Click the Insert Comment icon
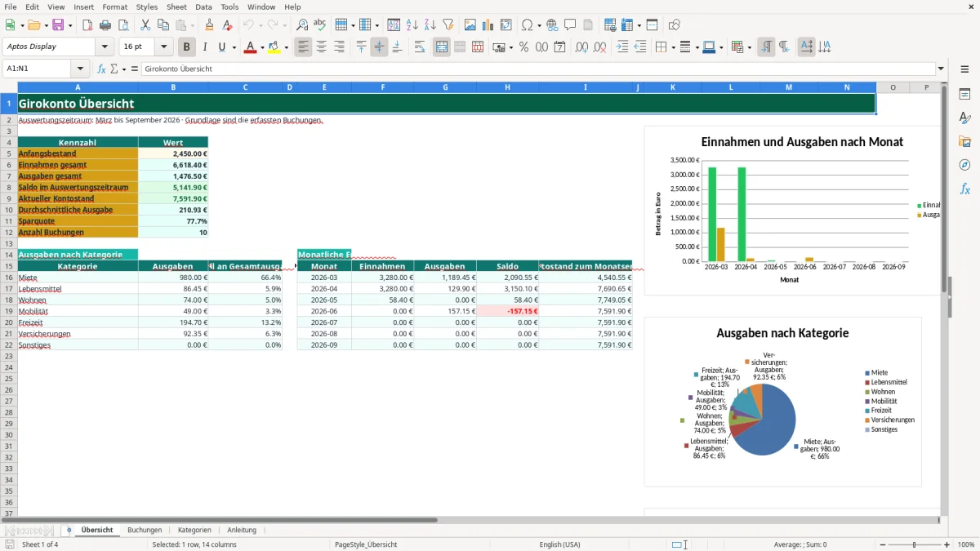Image resolution: width=980 pixels, height=551 pixels. (x=570, y=25)
